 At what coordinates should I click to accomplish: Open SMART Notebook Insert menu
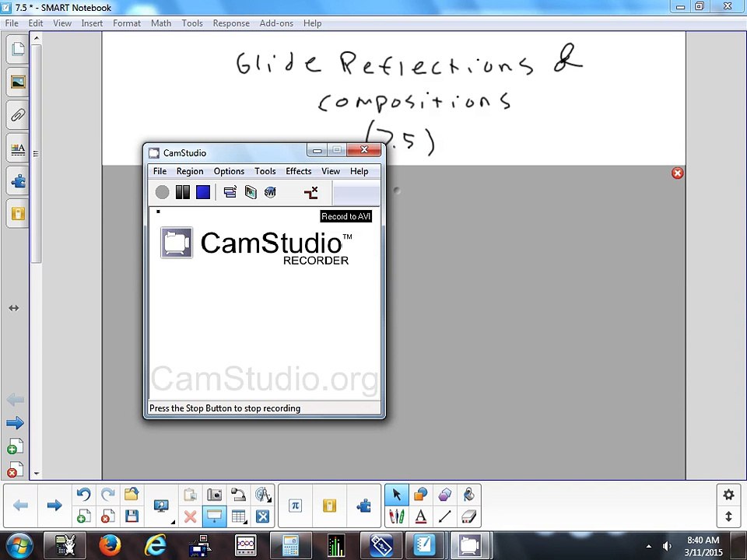(x=92, y=23)
